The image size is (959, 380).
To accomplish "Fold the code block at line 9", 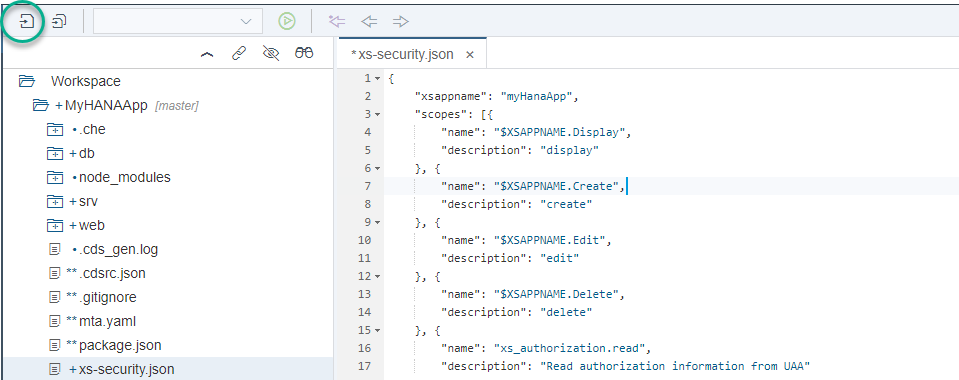I will 377,222.
